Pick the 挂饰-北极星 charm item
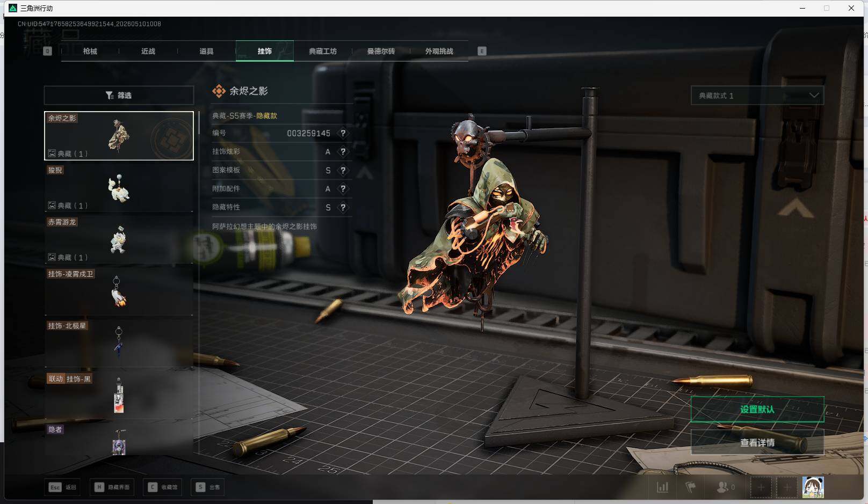 pyautogui.click(x=119, y=344)
